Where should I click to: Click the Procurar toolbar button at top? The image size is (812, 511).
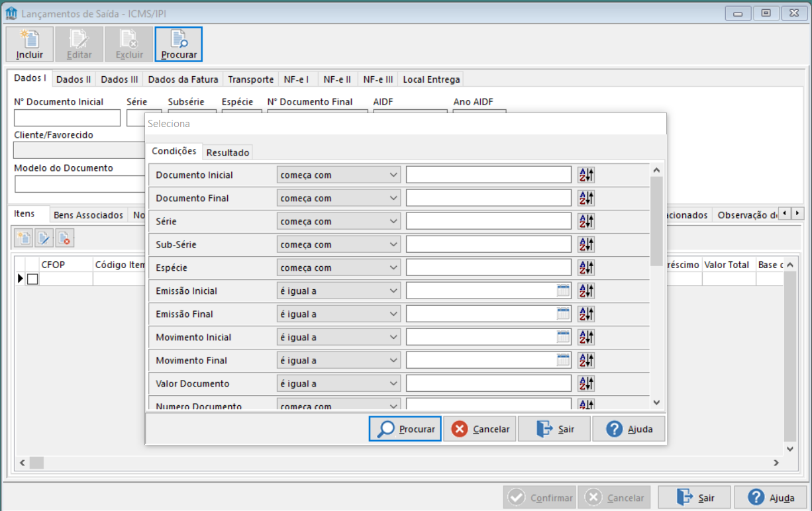(x=179, y=44)
